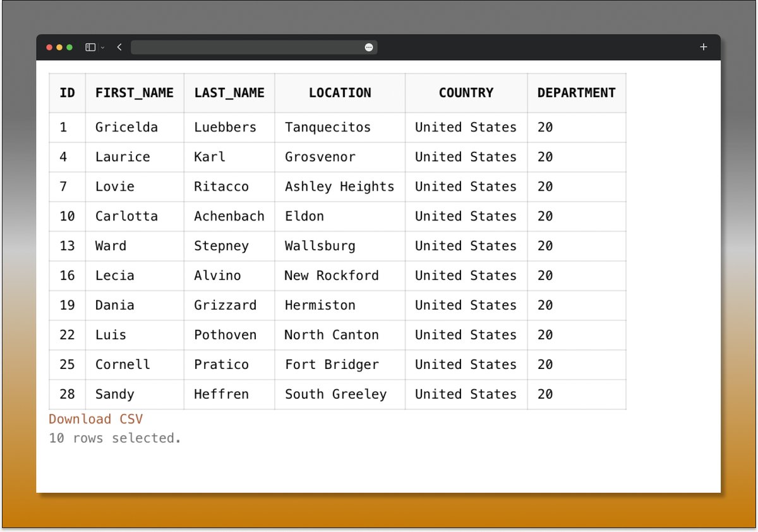Open a new tab with plus icon

tap(704, 47)
